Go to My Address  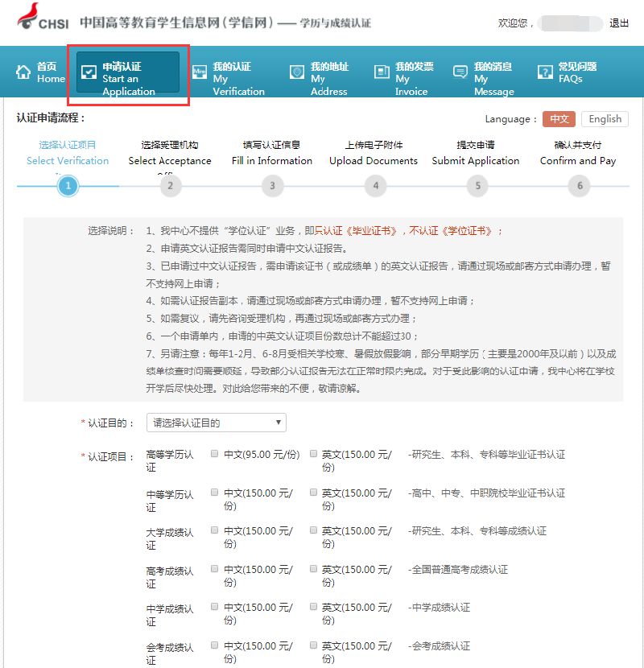tap(319, 78)
